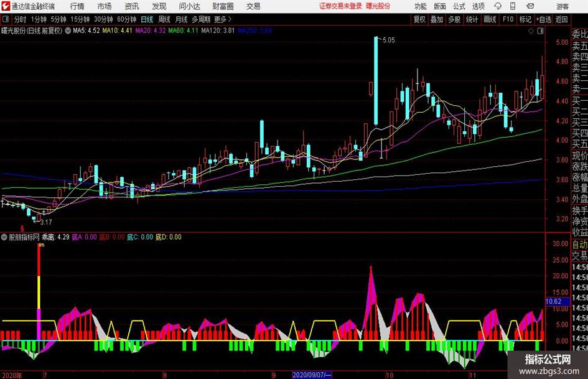Click the 2020年 label on time axis
Image resolution: width=588 pixels, height=379 pixels.
point(12,375)
